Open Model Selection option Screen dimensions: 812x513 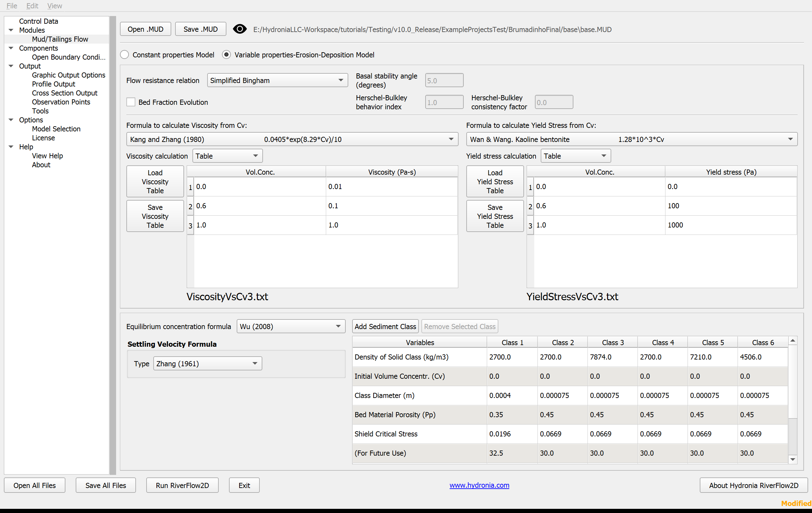click(x=56, y=129)
